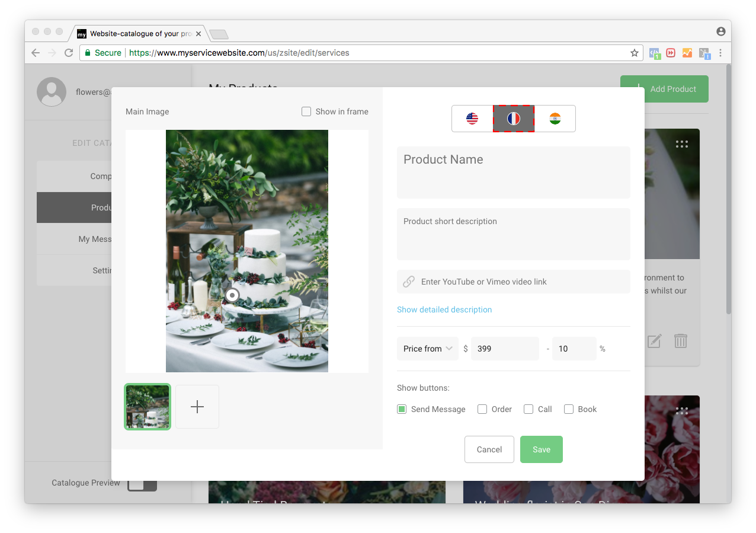Click the Chrome profile icon
Image resolution: width=756 pixels, height=533 pixels.
coord(720,31)
